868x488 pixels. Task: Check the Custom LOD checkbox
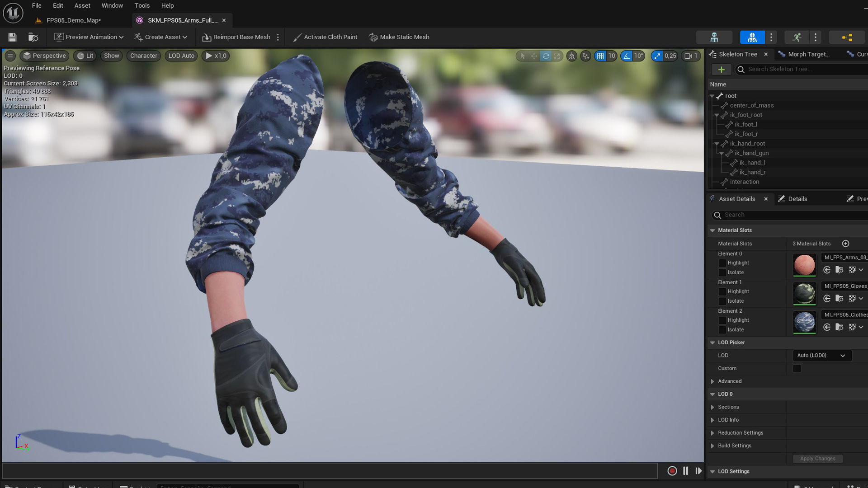(x=797, y=369)
